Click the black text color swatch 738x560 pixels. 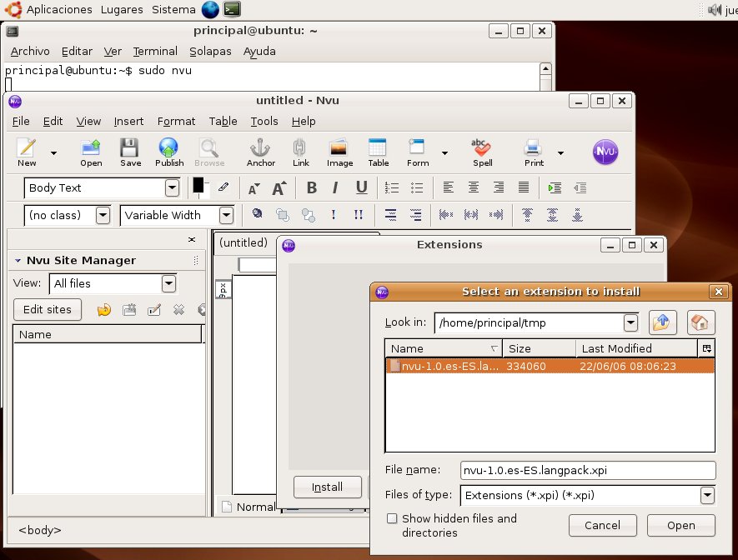pyautogui.click(x=199, y=186)
